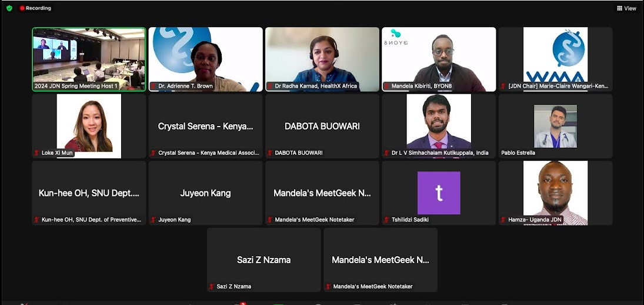Screen dimensions: 644x305
Task: Click Dr Radha Karnad's video tile
Action: tap(322, 59)
